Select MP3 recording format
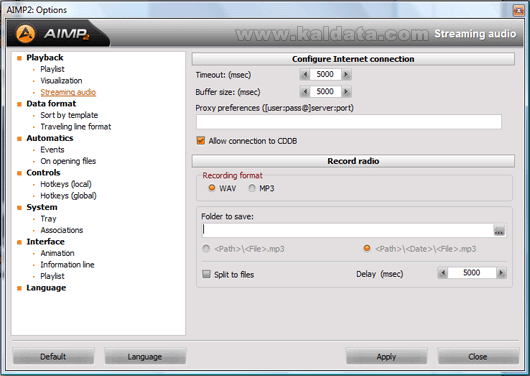 point(252,188)
